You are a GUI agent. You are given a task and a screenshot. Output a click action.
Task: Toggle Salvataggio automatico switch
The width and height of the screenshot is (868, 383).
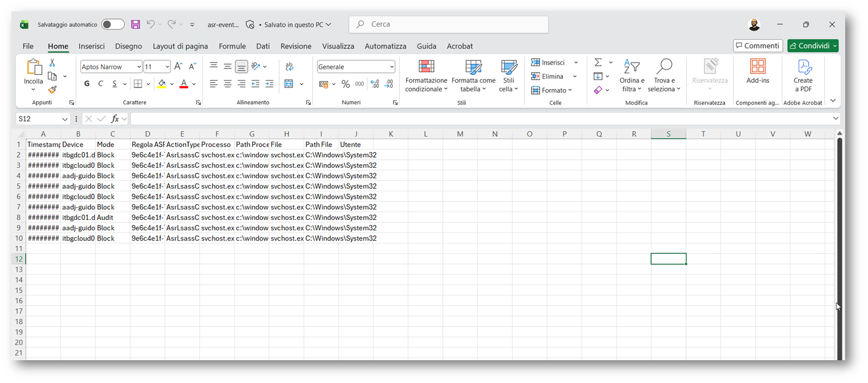[x=113, y=24]
